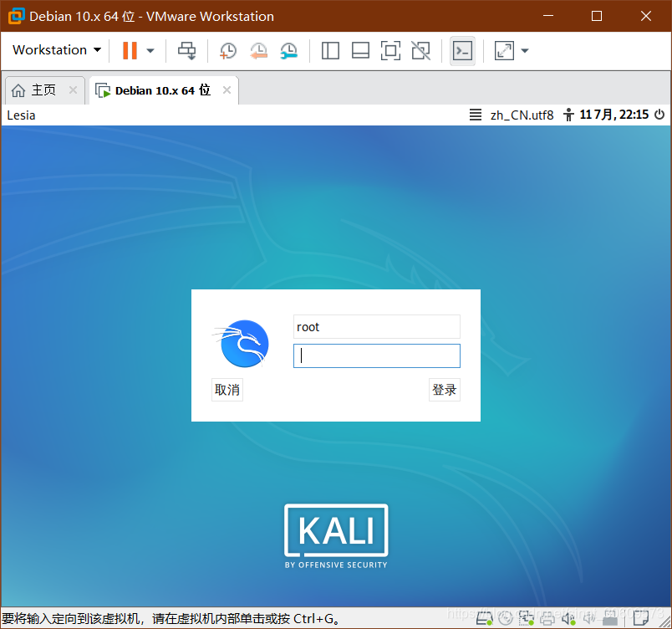This screenshot has height=629, width=672.
Task: Click the CD/DVD drive status icon
Action: click(x=506, y=618)
